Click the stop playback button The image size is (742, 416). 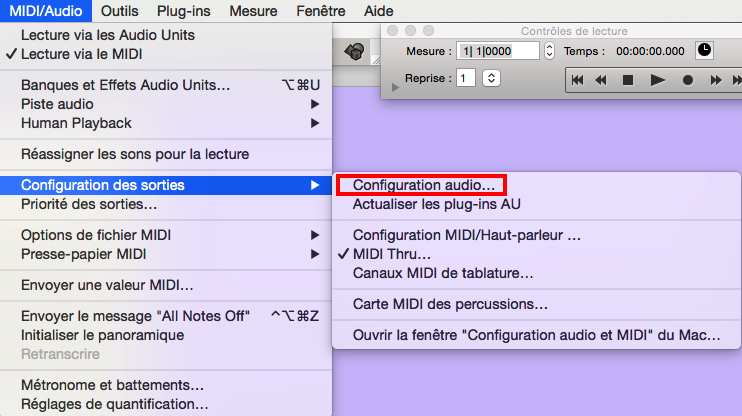click(x=628, y=79)
